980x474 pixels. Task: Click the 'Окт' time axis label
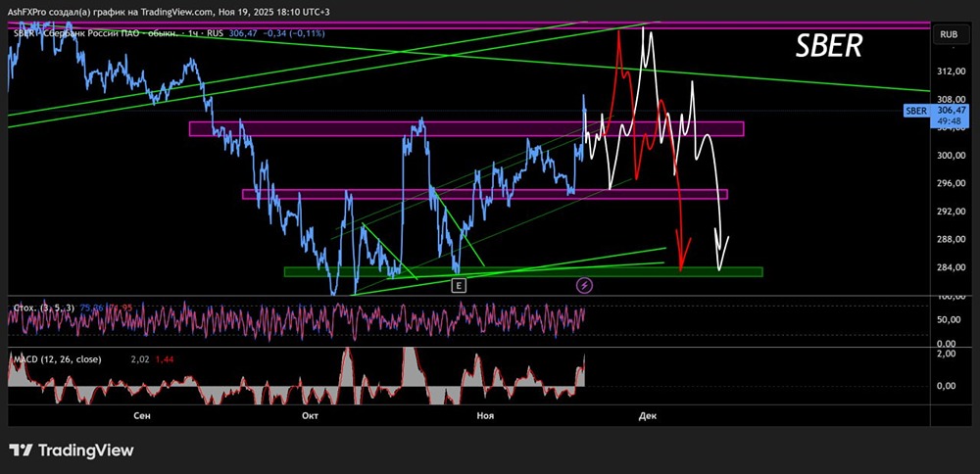pos(310,415)
